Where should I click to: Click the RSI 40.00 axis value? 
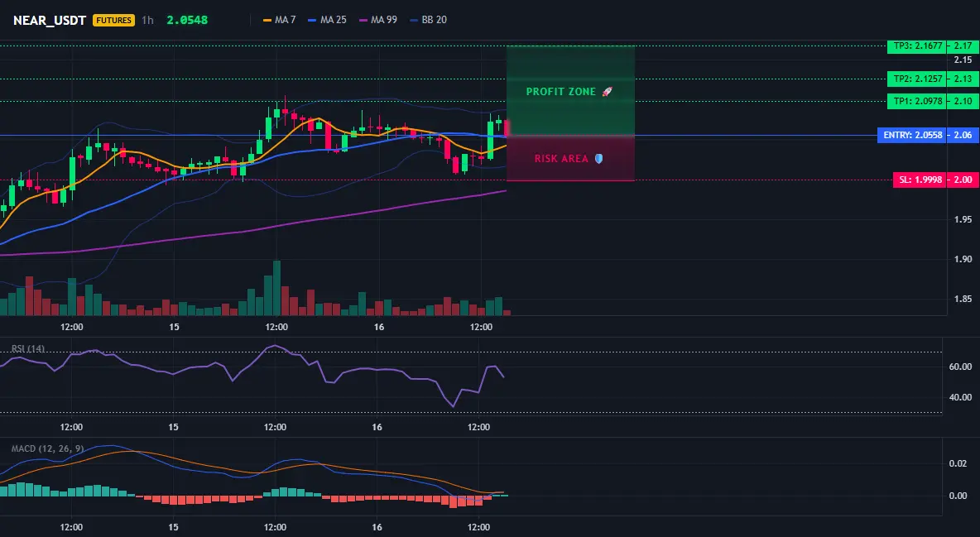pyautogui.click(x=961, y=398)
